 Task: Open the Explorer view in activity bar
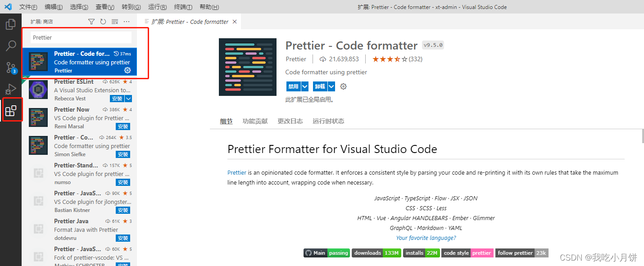click(x=11, y=24)
